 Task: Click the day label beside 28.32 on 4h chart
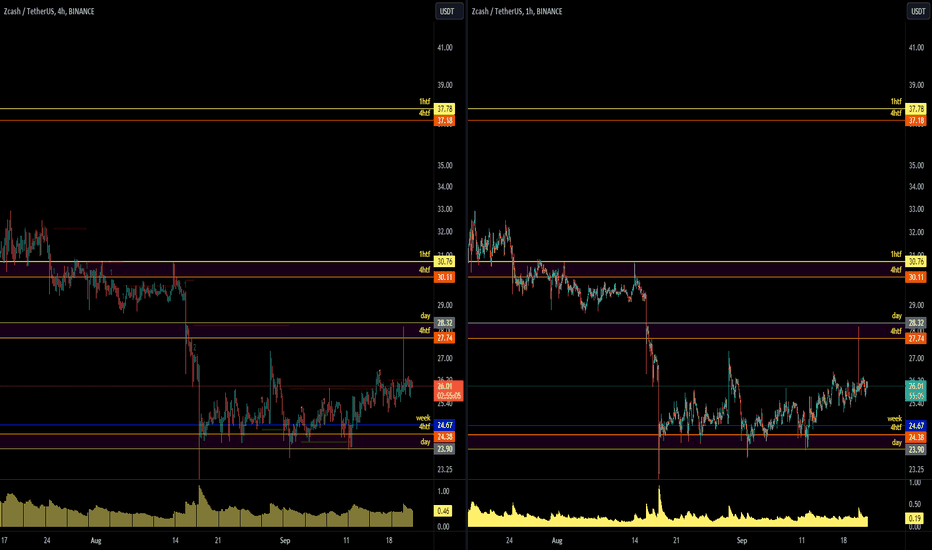(425, 316)
